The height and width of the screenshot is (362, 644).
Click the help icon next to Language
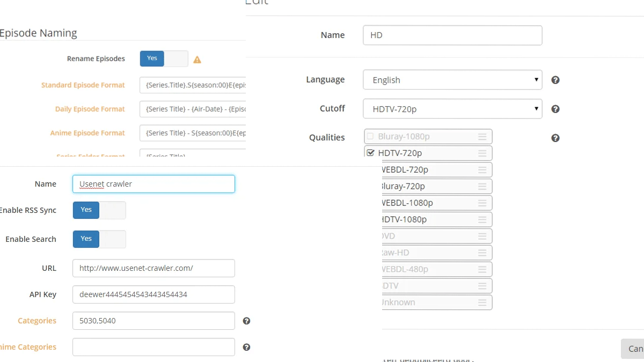pos(555,80)
